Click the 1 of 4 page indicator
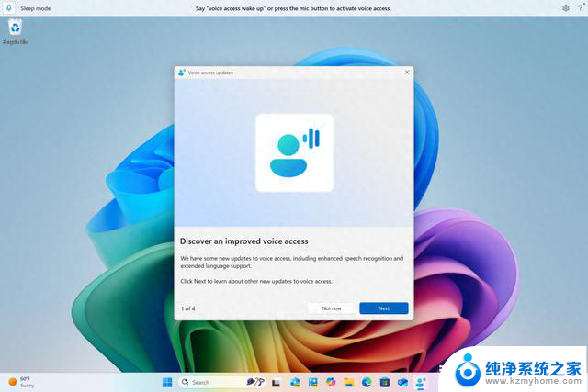588x392 pixels. pyautogui.click(x=187, y=308)
